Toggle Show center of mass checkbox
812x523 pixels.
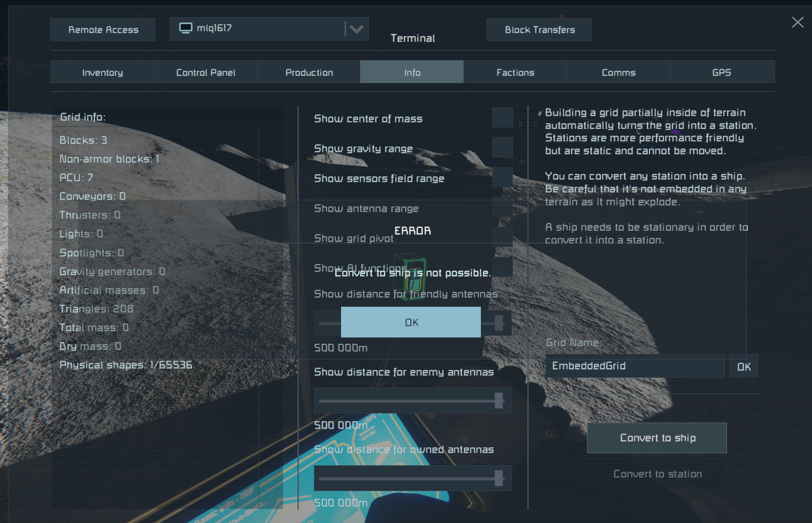click(x=502, y=118)
